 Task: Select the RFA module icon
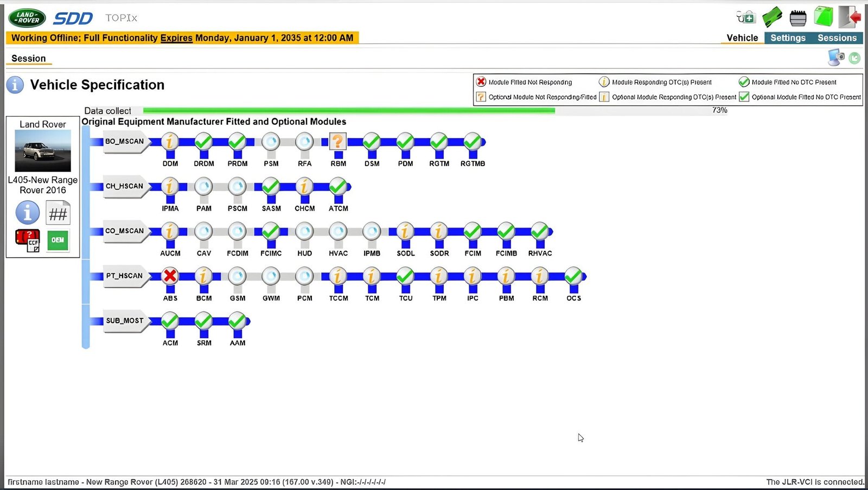point(304,142)
